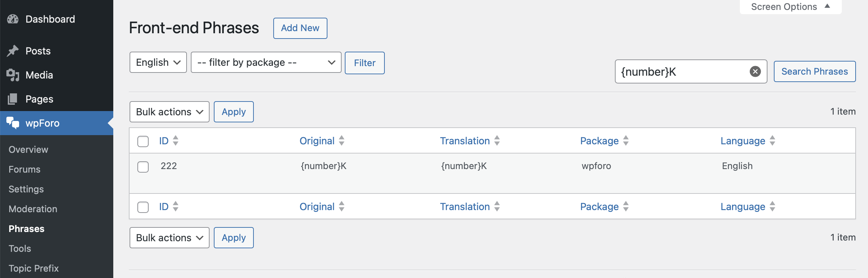The image size is (868, 278).
Task: Click sort arrows beside top Translation header
Action: pos(497,141)
